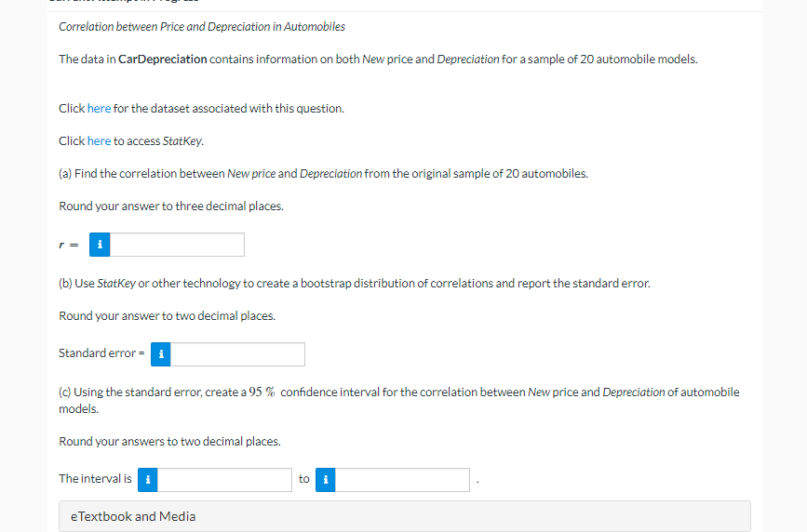Focus the interval upper bound box
The height and width of the screenshot is (532, 807).
pos(402,480)
